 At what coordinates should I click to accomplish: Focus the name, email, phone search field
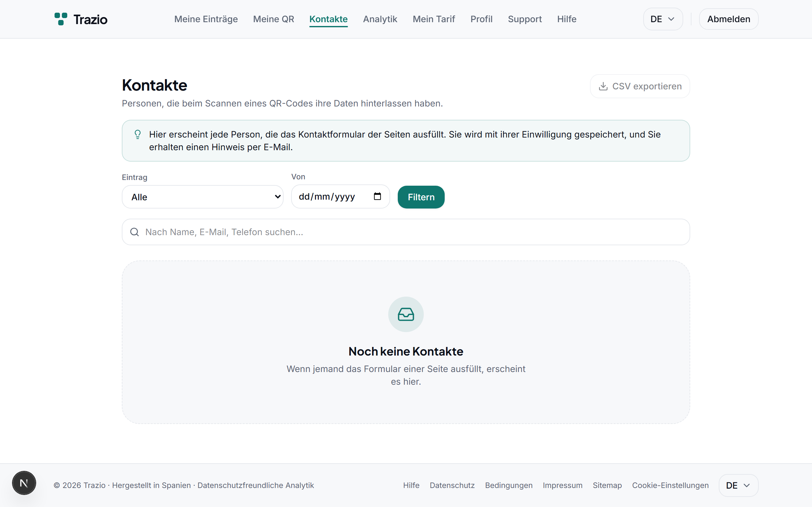(406, 232)
